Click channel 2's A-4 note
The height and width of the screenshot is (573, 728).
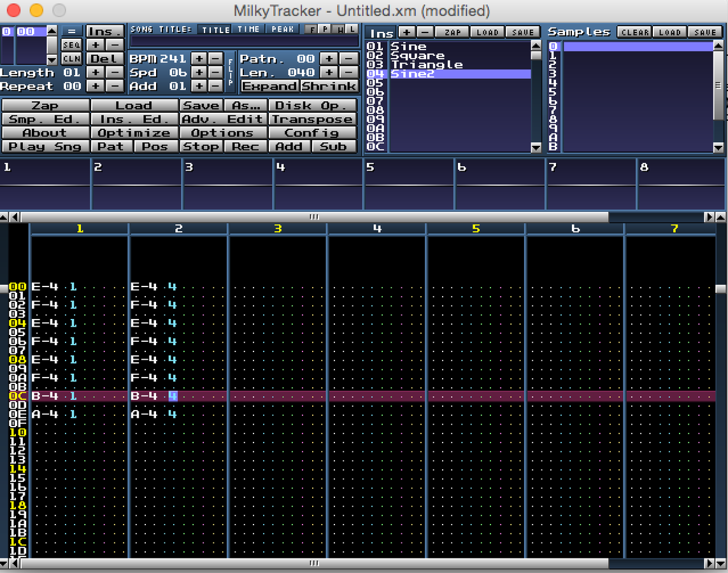(x=144, y=414)
